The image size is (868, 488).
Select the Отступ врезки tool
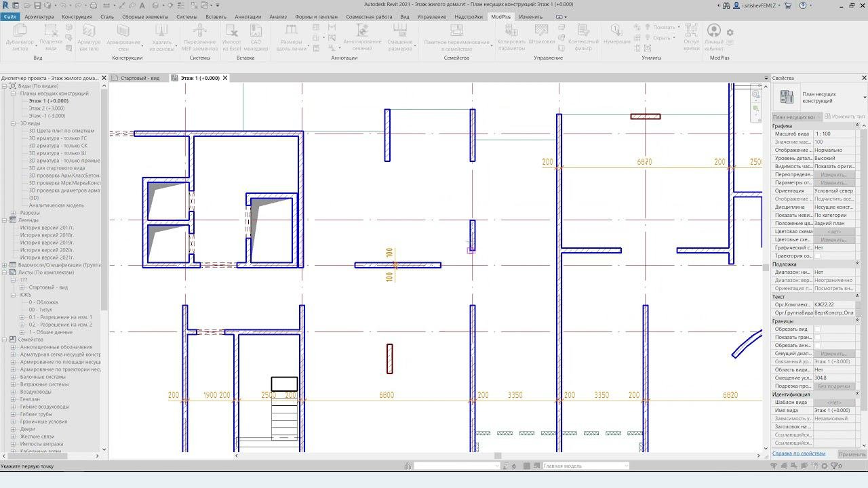pyautogui.click(x=691, y=37)
